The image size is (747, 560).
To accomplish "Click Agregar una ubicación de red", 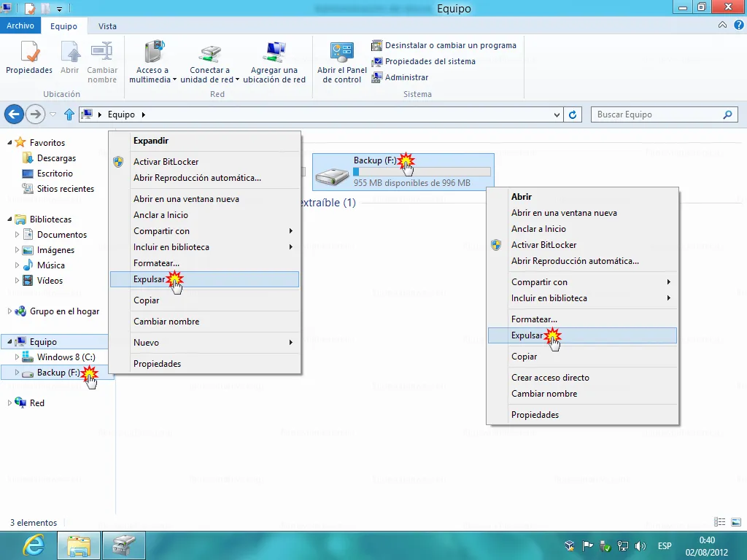I will click(274, 62).
